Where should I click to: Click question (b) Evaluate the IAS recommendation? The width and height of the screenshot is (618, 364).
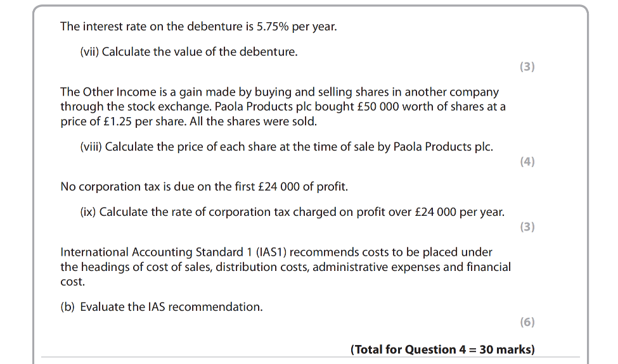161,307
